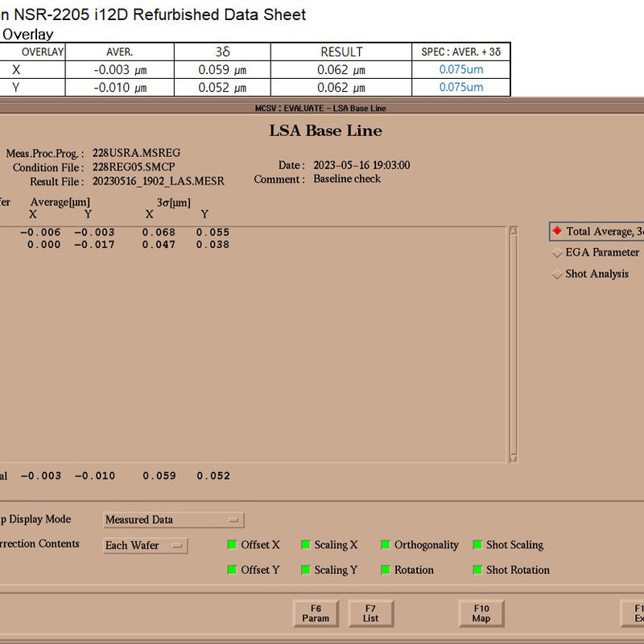
Task: Turn off the Shot Scaling correction
Action: 477,545
